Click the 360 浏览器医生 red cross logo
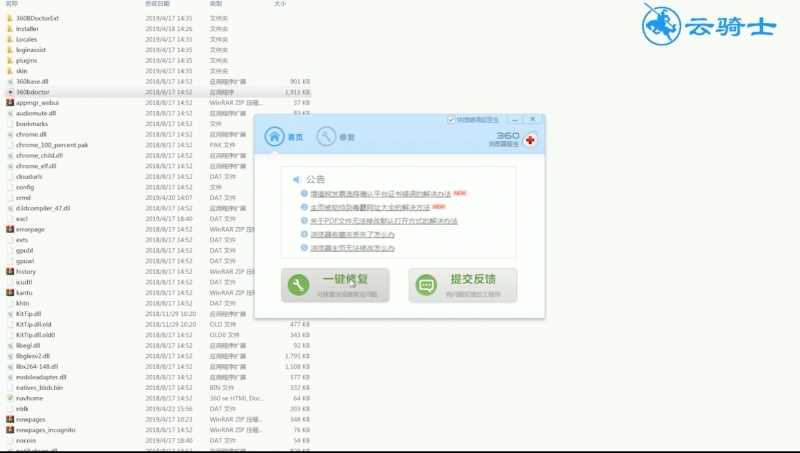800x453 pixels. (530, 140)
